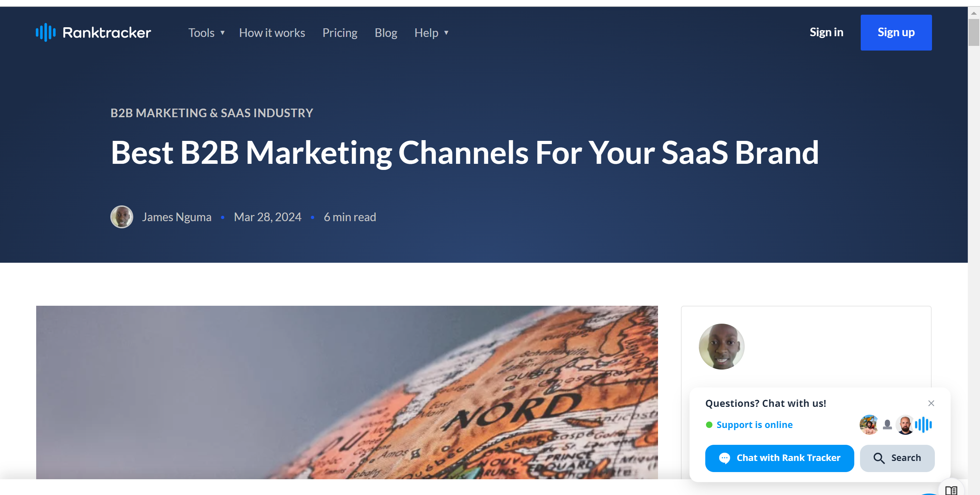Expand the Tools dropdown menu
The image size is (980, 495).
(x=207, y=33)
